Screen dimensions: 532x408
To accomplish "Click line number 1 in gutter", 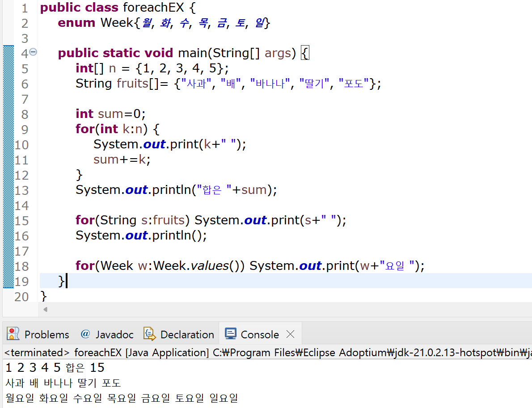I will [25, 8].
